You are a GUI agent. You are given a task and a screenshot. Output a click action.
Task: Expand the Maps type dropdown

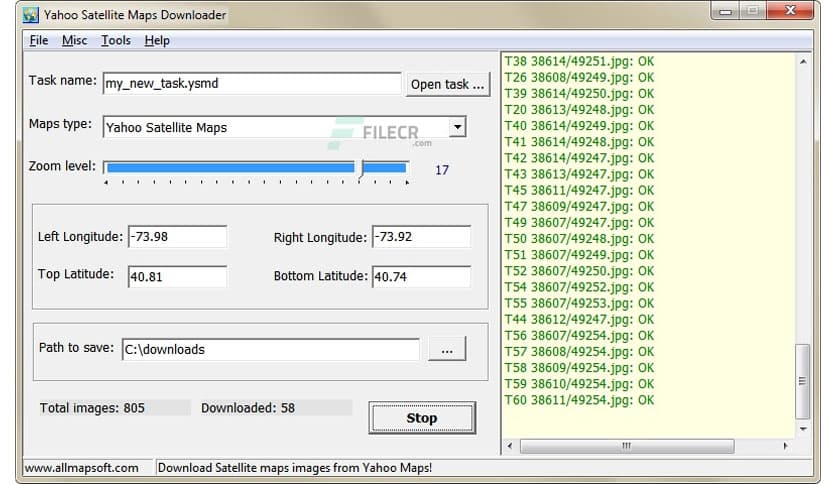457,127
